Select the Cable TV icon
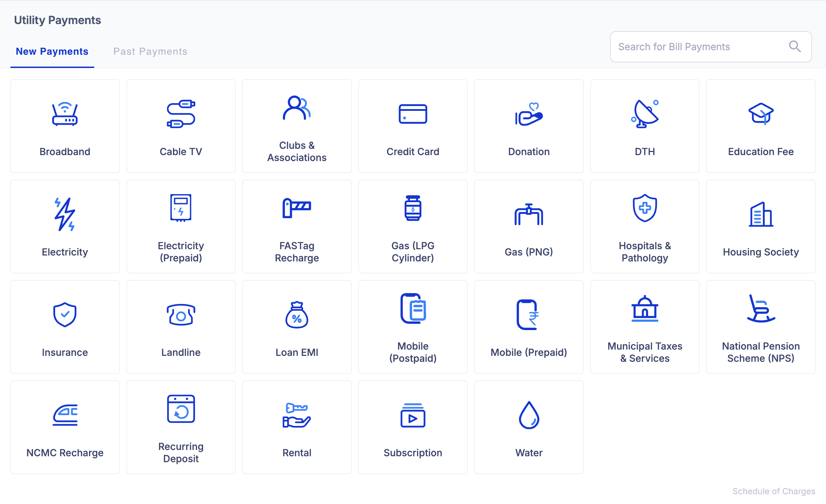This screenshot has height=504, width=826. (181, 114)
